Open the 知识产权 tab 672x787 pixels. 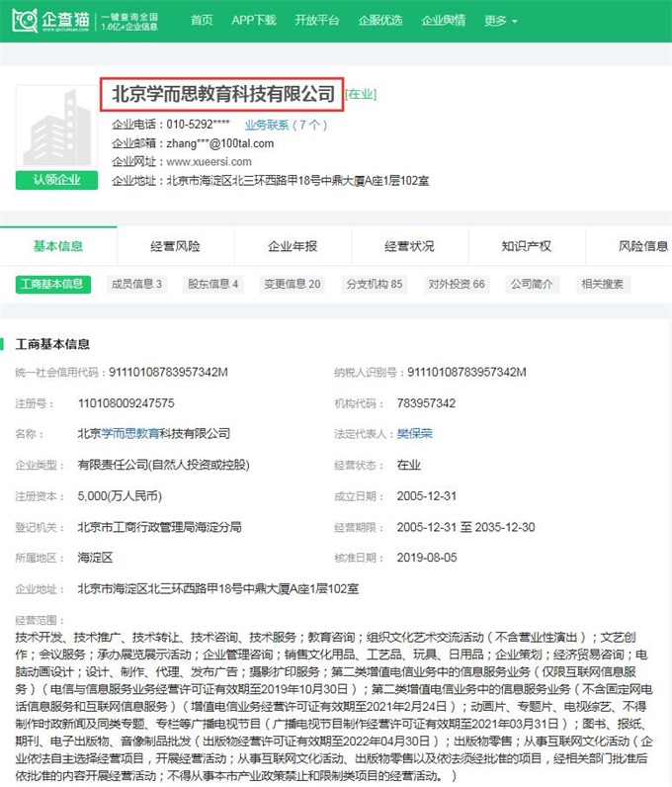coord(526,246)
